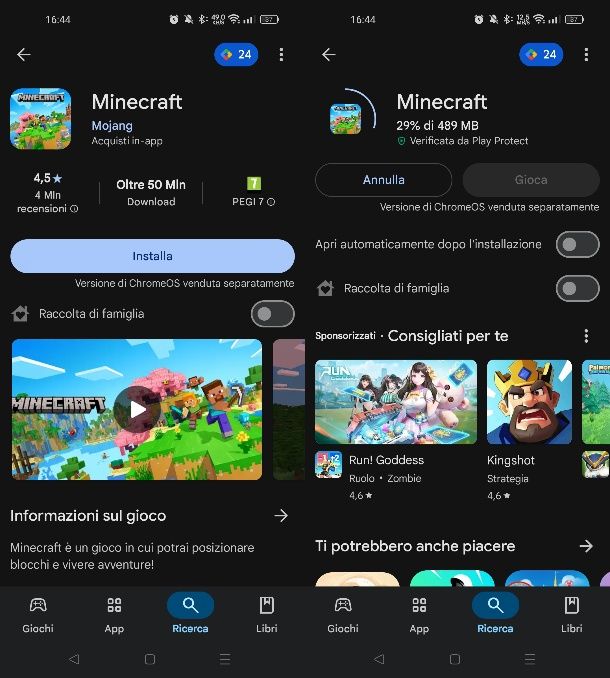Viewport: 610px width, 678px height.
Task: Go back using the arrow in the right screen
Action: (329, 54)
